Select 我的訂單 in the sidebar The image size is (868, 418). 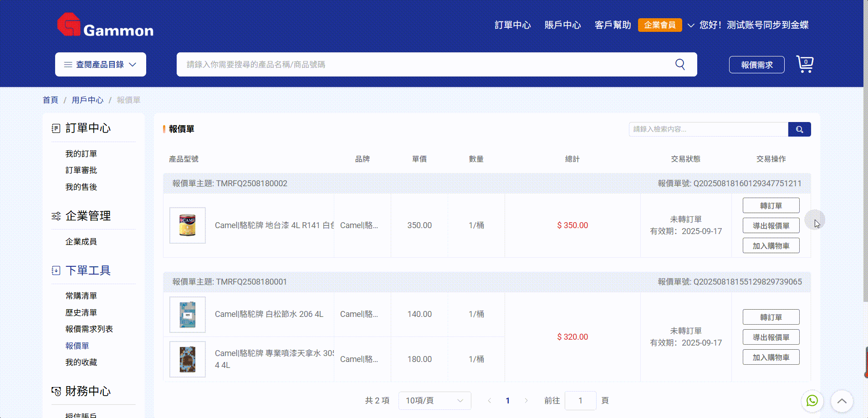(x=81, y=154)
